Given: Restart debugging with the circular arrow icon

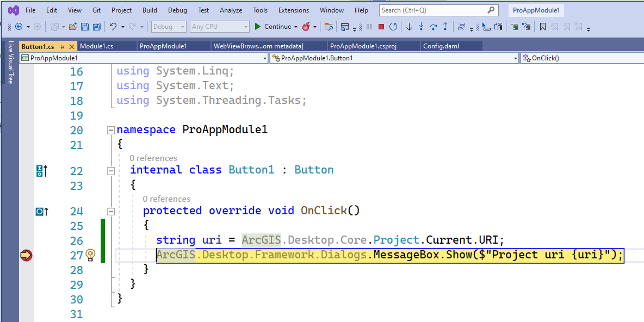Looking at the screenshot, I should [393, 26].
